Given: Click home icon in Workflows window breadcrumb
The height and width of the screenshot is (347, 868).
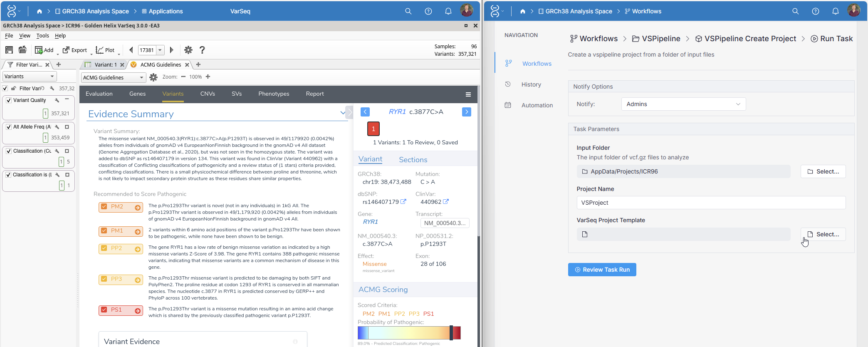Looking at the screenshot, I should tap(523, 11).
